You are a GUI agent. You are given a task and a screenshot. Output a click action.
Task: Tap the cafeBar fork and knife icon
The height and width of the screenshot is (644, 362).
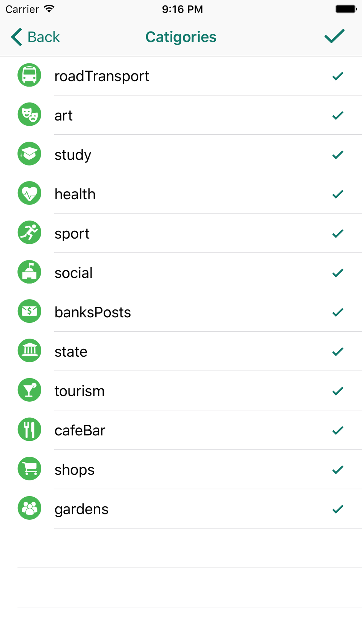tap(29, 430)
